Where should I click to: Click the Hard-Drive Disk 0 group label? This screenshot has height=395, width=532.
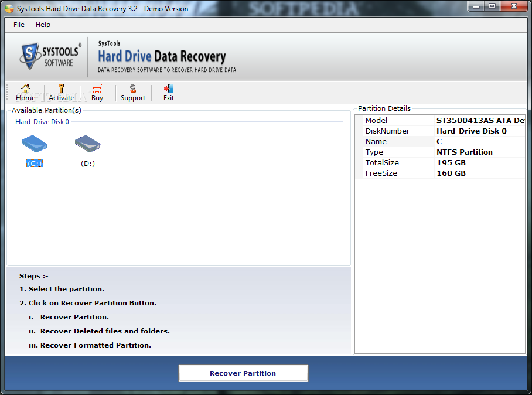(x=42, y=121)
